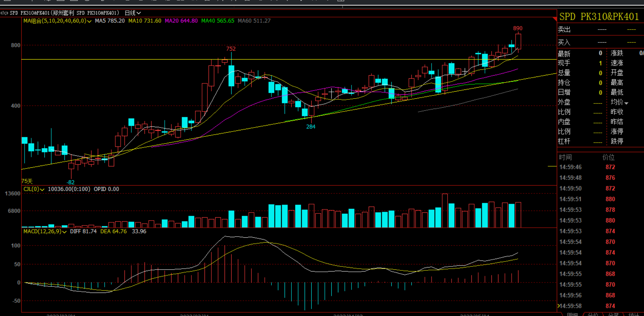Switch to the 明细 tab
This screenshot has height=316, width=644.
(572, 314)
